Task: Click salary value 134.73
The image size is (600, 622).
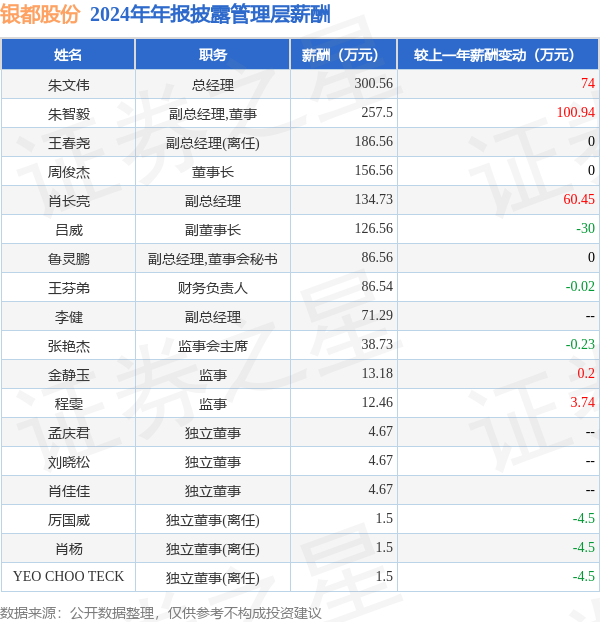Action: [374, 199]
